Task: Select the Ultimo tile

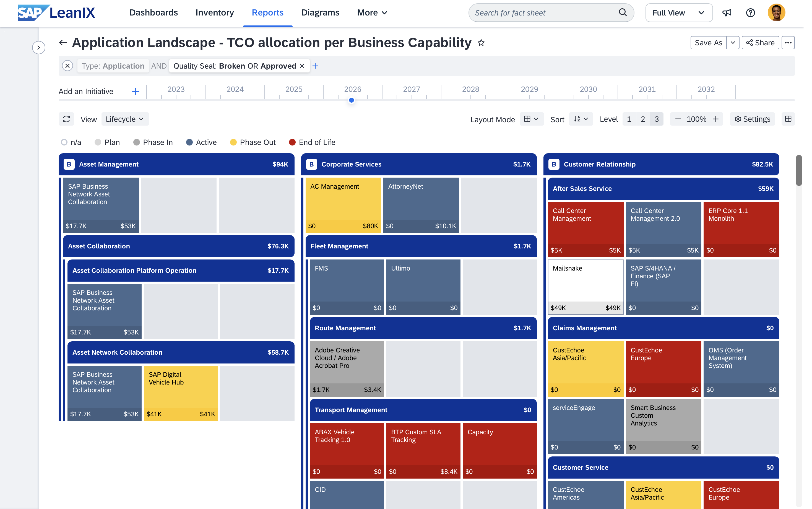Action: (423, 287)
